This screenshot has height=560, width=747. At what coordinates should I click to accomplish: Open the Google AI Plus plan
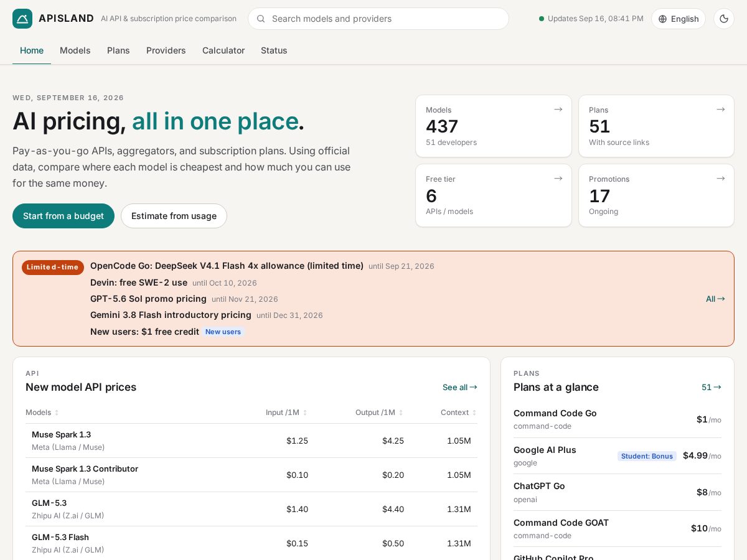(x=618, y=455)
